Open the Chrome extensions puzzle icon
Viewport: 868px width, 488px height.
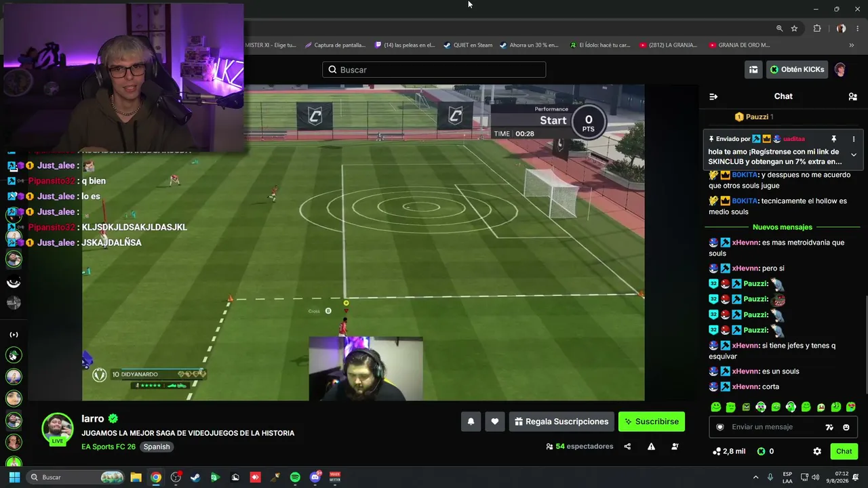pyautogui.click(x=817, y=28)
